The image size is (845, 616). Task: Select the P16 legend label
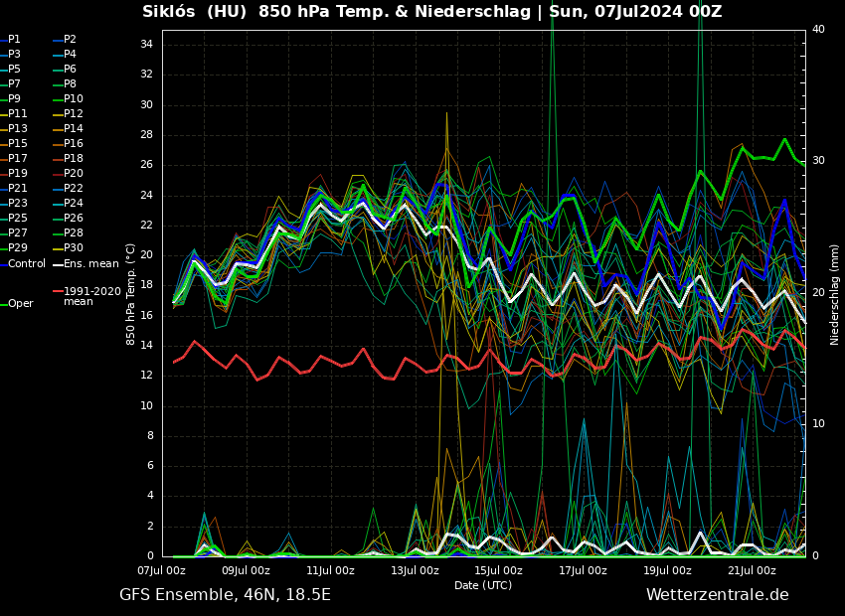pos(73,144)
